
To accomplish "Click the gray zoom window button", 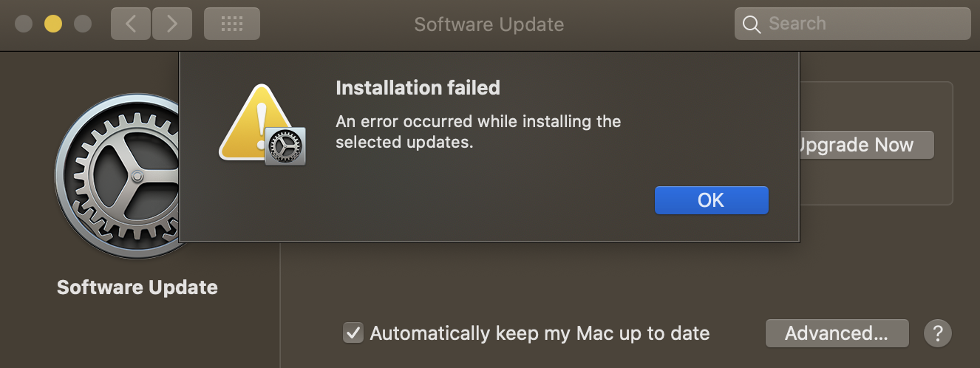I will pyautogui.click(x=83, y=24).
